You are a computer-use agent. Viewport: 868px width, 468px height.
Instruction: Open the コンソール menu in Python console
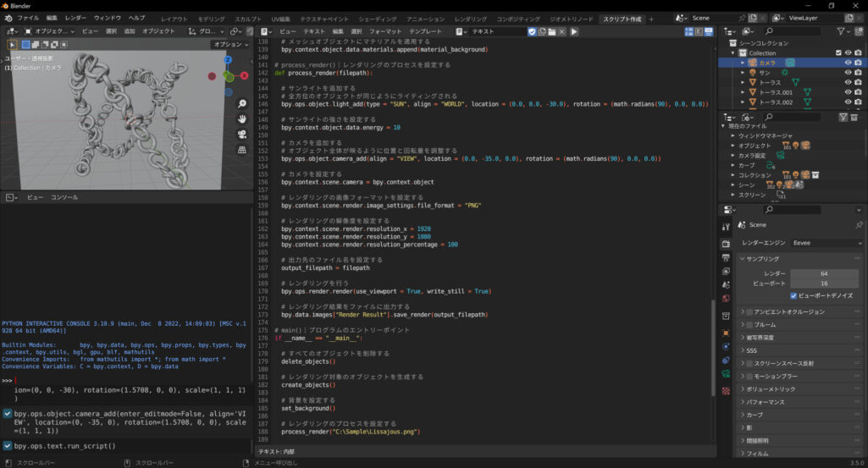point(64,197)
